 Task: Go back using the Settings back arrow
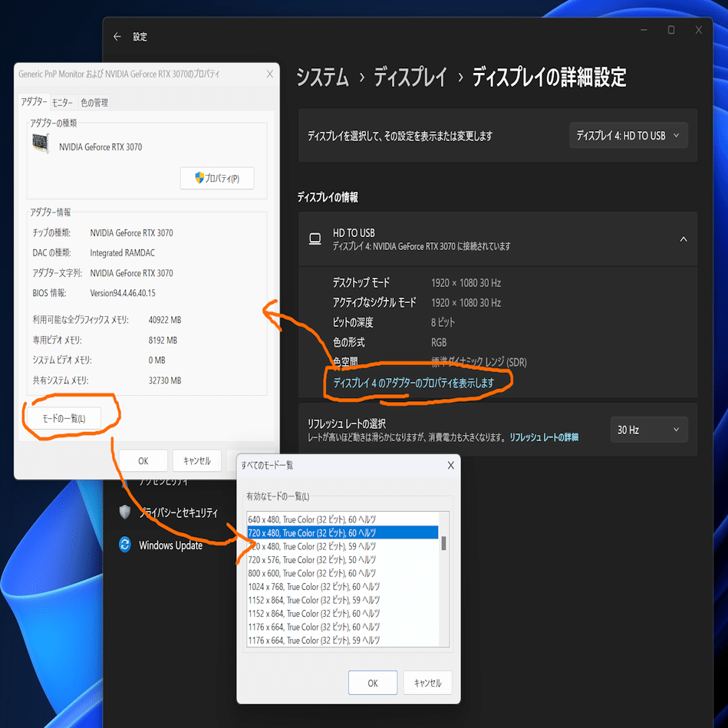(x=117, y=37)
